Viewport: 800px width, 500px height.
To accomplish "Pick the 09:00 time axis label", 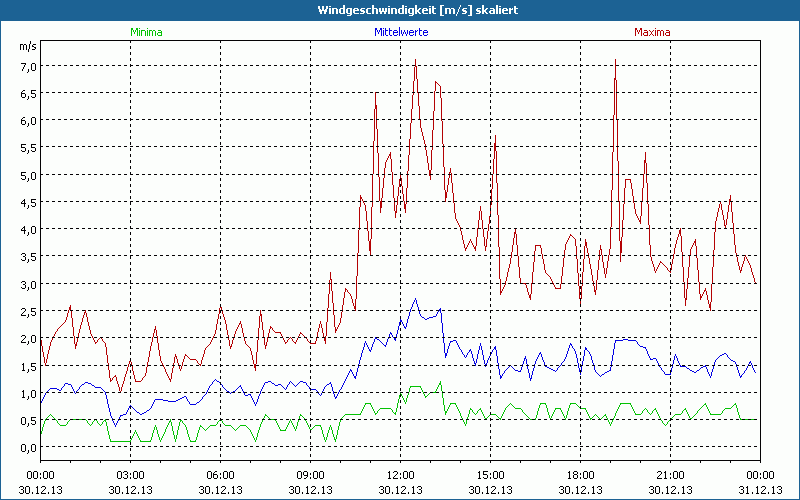I will point(310,475).
